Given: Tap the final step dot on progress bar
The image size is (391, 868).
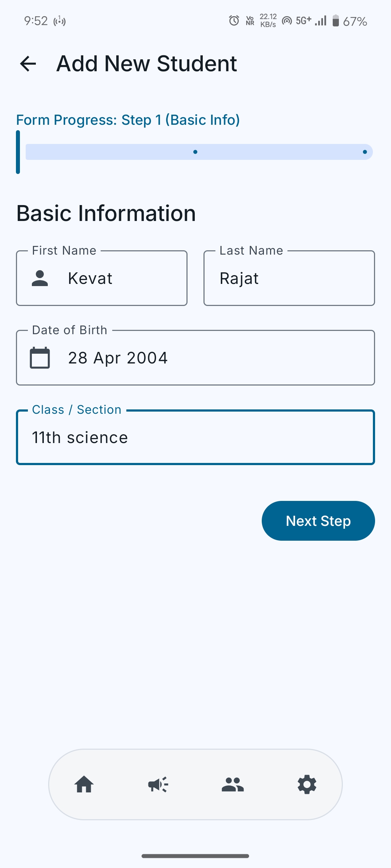Looking at the screenshot, I should (365, 152).
